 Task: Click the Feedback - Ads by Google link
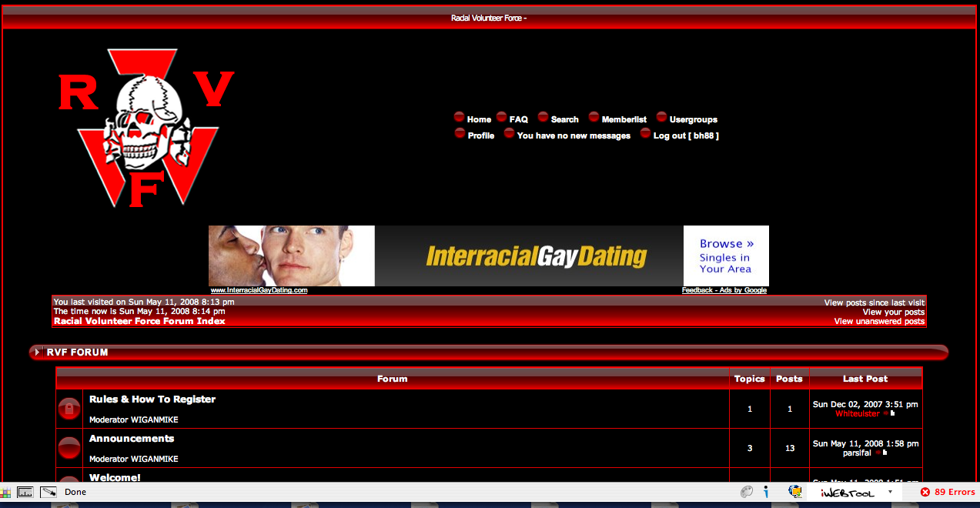(x=724, y=290)
